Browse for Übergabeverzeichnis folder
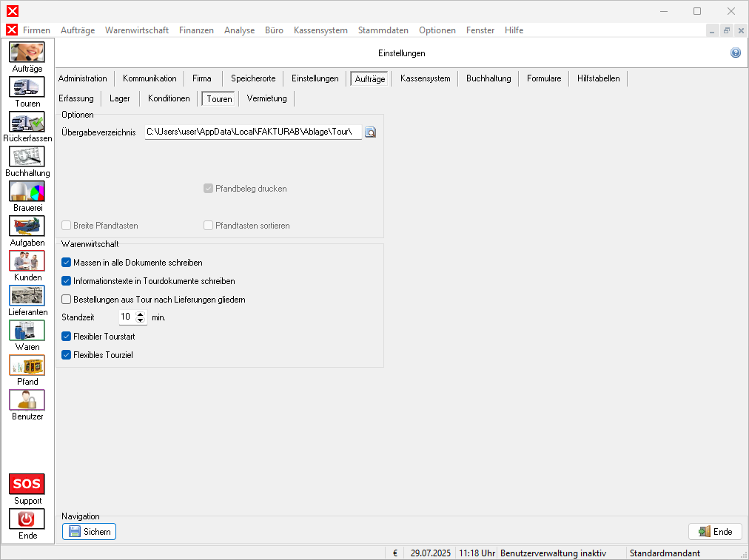This screenshot has height=560, width=749. 371,132
